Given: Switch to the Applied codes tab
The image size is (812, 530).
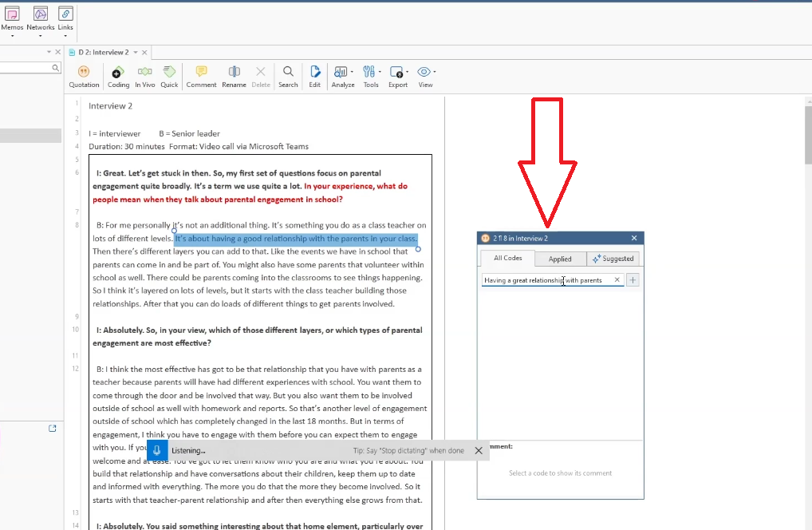Looking at the screenshot, I should 560,259.
